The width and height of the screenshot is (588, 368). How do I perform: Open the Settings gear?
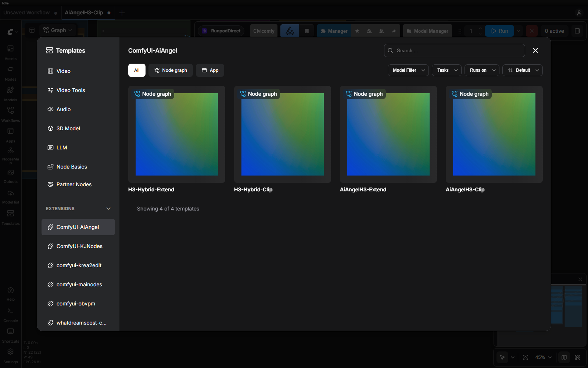click(11, 355)
